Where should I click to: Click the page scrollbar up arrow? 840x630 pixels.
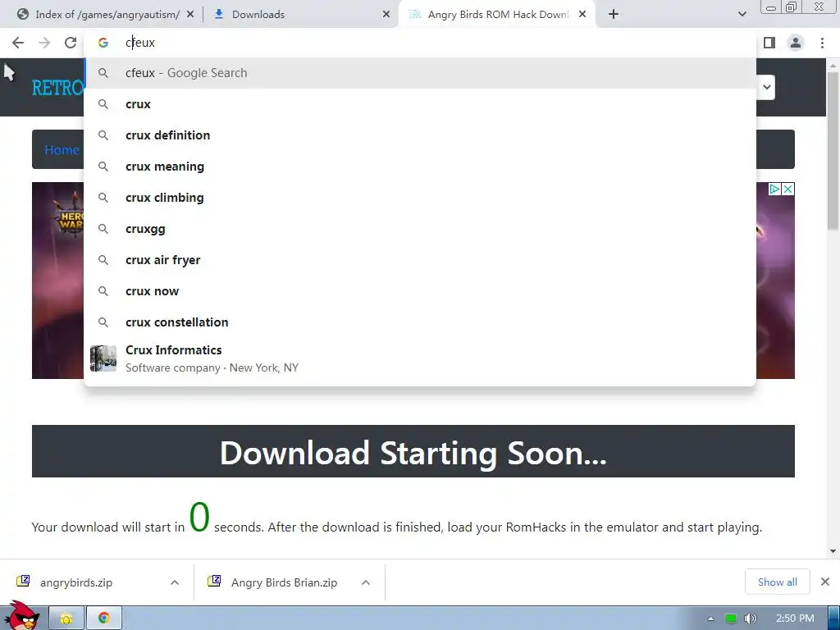click(833, 66)
